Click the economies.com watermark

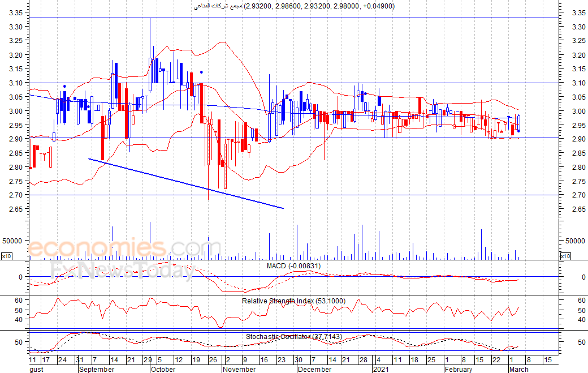click(x=116, y=248)
